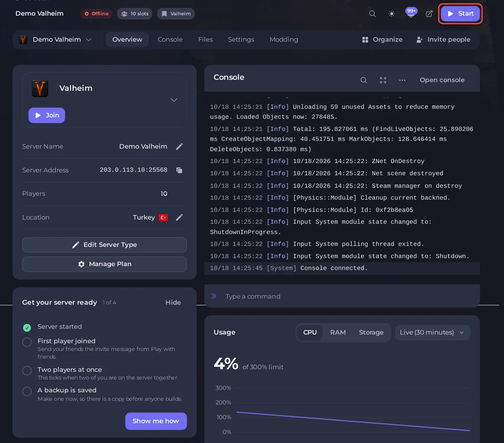Select the RAM usage tab
Image resolution: width=504 pixels, height=443 pixels.
tap(338, 333)
